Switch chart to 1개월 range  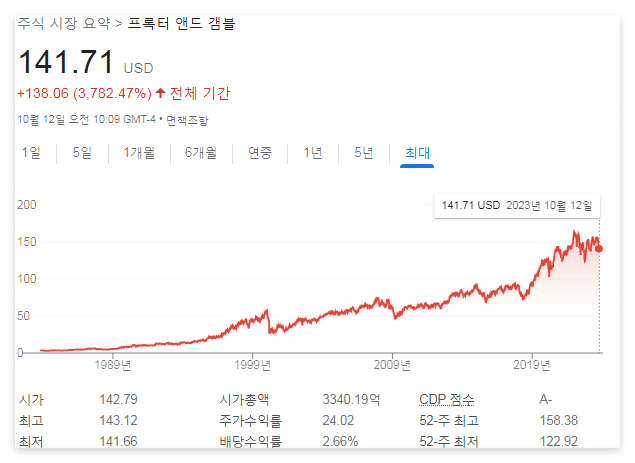[139, 153]
